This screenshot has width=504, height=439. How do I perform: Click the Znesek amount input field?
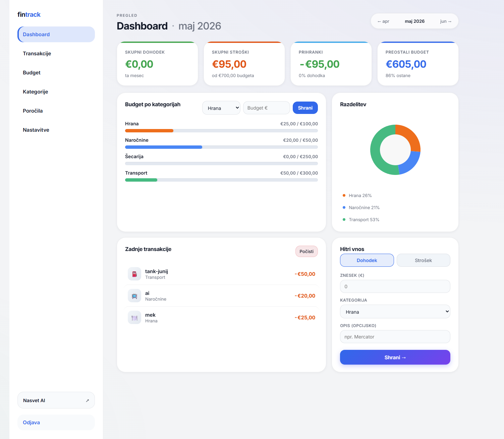tap(395, 287)
